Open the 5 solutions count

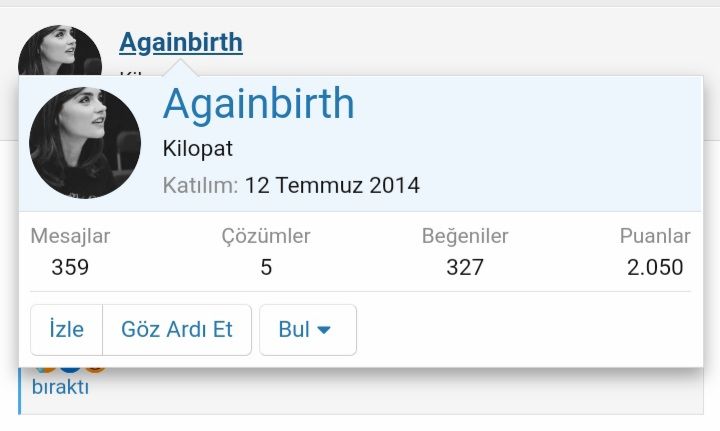tap(266, 267)
